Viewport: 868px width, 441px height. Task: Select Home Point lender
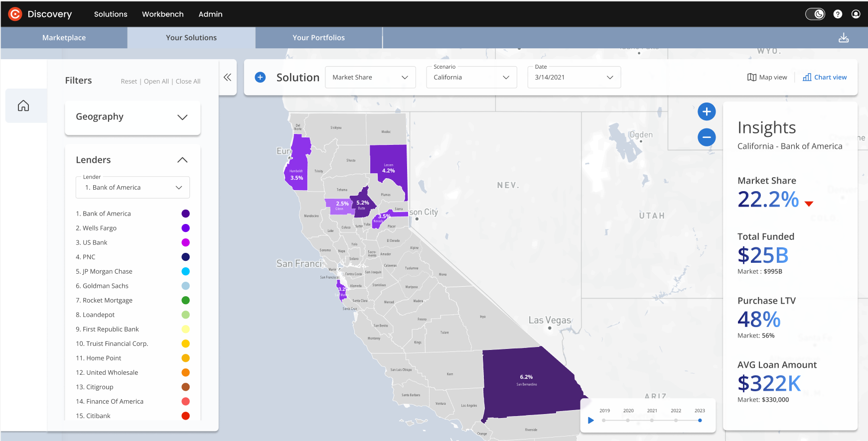(x=99, y=358)
